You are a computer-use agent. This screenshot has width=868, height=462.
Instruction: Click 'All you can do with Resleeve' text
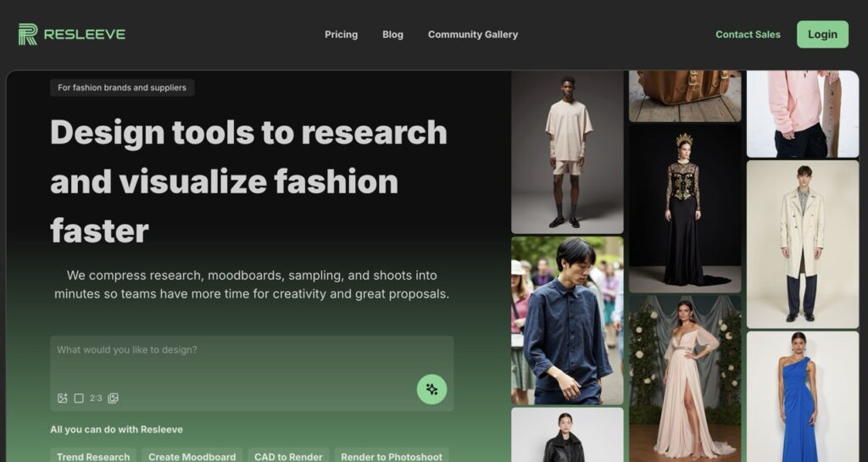[116, 429]
